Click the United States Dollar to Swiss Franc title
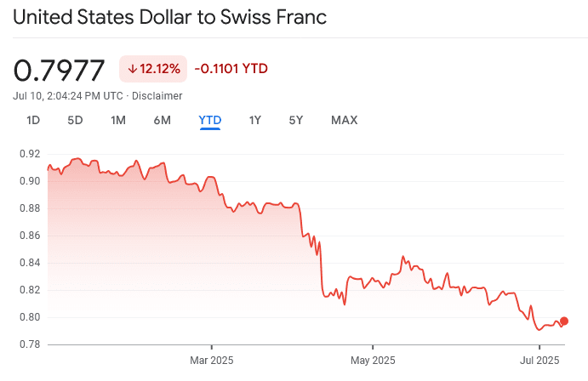The width and height of the screenshot is (588, 381). 170,18
